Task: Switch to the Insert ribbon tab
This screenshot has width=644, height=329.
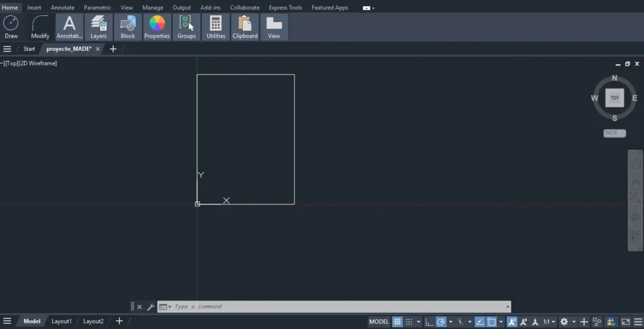Action: point(34,8)
